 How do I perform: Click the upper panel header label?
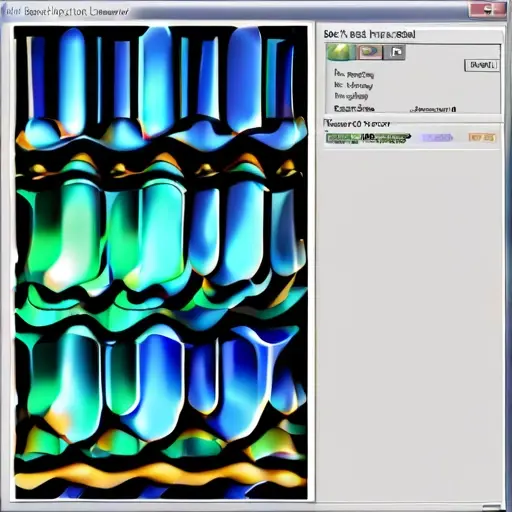pos(369,34)
